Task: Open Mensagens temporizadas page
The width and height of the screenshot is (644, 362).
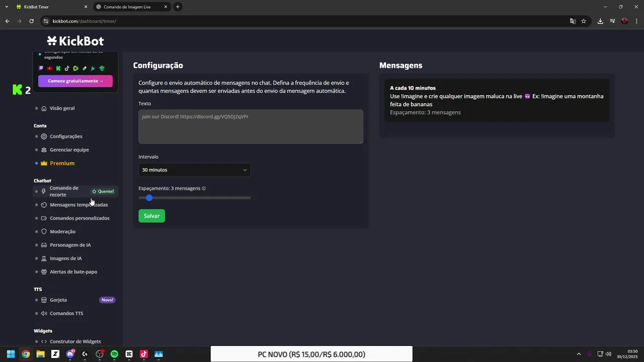Action: 78,205
